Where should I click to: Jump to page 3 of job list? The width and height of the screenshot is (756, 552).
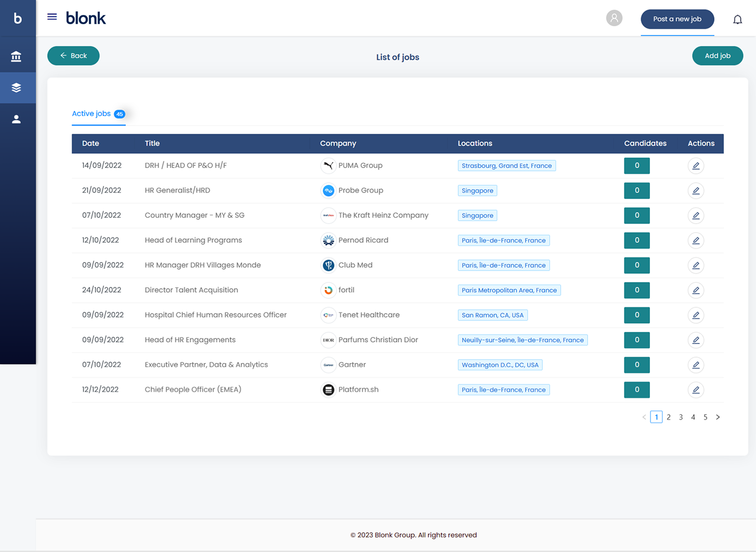681,417
